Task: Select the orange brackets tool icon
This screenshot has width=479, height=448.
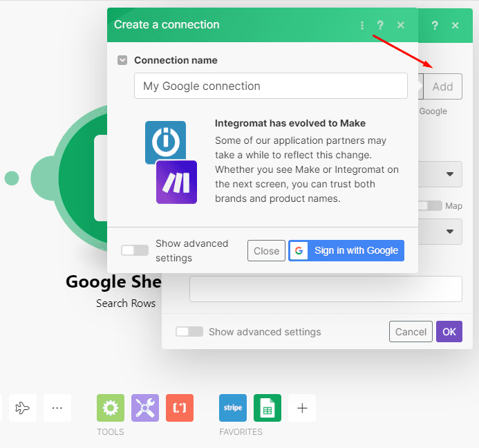Action: tap(180, 408)
